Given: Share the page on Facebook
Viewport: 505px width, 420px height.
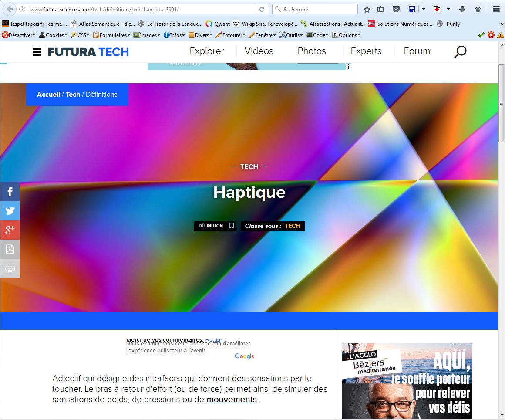Looking at the screenshot, I should (x=10, y=192).
